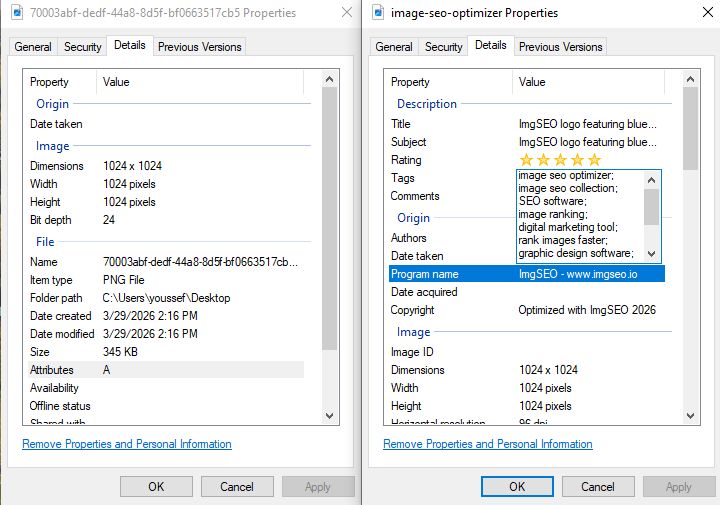Image resolution: width=720 pixels, height=505 pixels.
Task: Open Previous Versions tab in left window
Action: coord(200,47)
